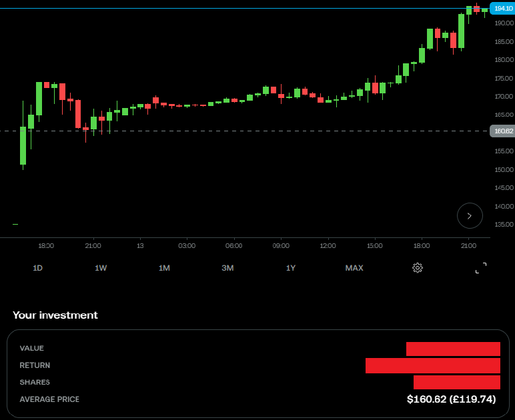The height and width of the screenshot is (420, 515).
Task: Click the 135.00 price axis label
Action: click(504, 225)
